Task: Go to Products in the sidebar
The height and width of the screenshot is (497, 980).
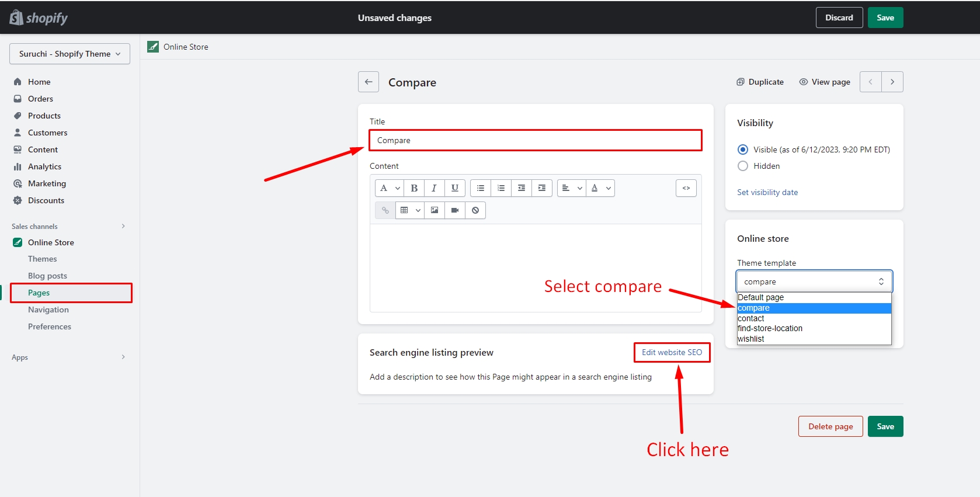Action: coord(44,116)
